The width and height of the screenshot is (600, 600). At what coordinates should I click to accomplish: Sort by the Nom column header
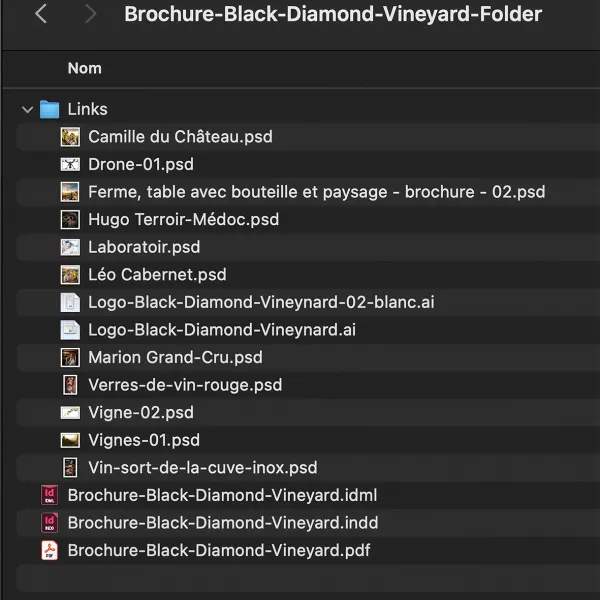point(85,68)
